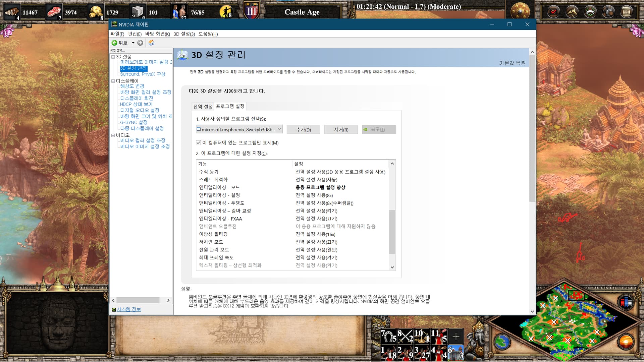The height and width of the screenshot is (362, 644).
Task: Collapse the 비디오 tree node
Action: 113,135
